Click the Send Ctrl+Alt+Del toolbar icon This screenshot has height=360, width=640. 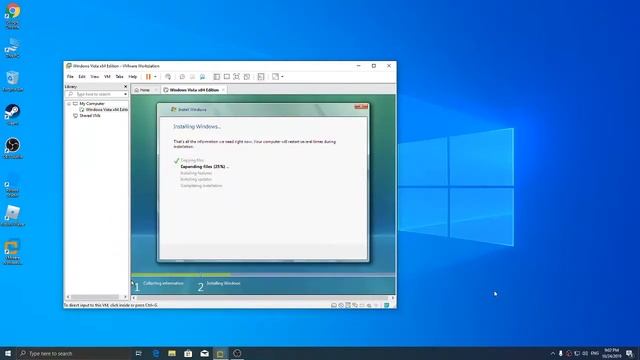[x=168, y=77]
